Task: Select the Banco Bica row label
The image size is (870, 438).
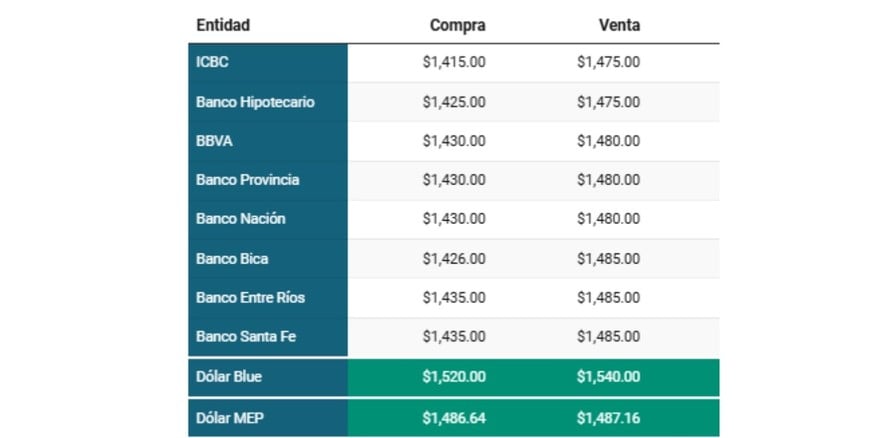Action: tap(232, 259)
